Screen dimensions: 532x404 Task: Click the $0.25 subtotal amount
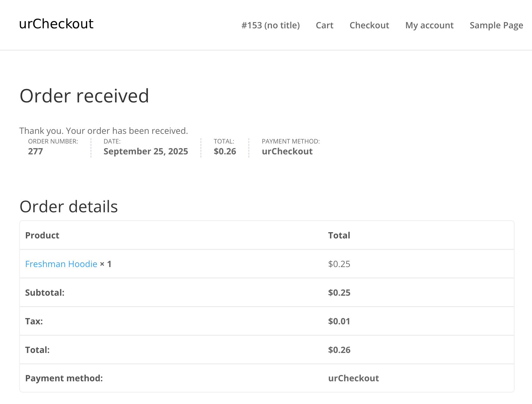[x=339, y=293]
